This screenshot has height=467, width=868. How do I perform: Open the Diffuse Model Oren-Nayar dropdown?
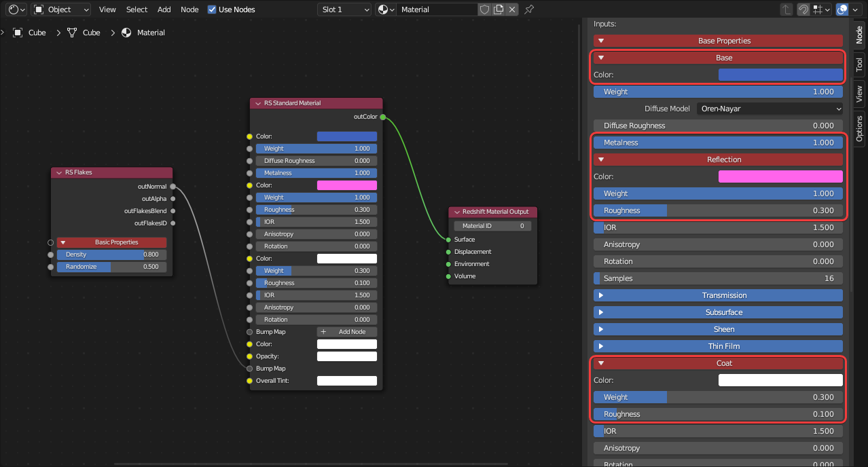point(770,109)
